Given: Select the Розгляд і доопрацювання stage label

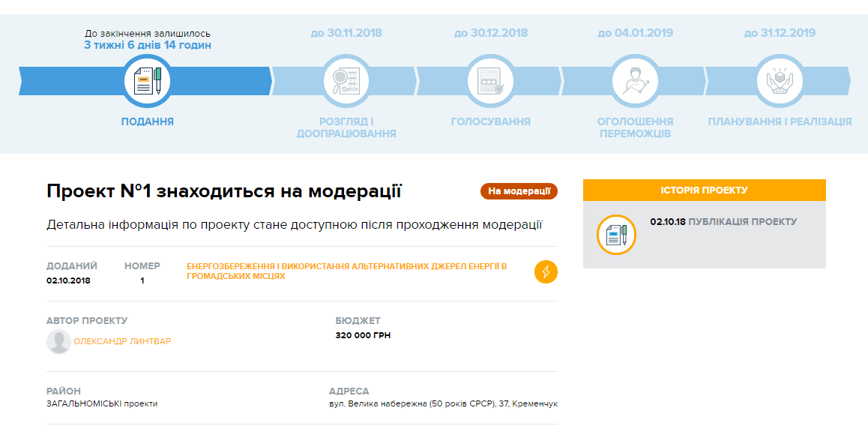Looking at the screenshot, I should point(346,127).
